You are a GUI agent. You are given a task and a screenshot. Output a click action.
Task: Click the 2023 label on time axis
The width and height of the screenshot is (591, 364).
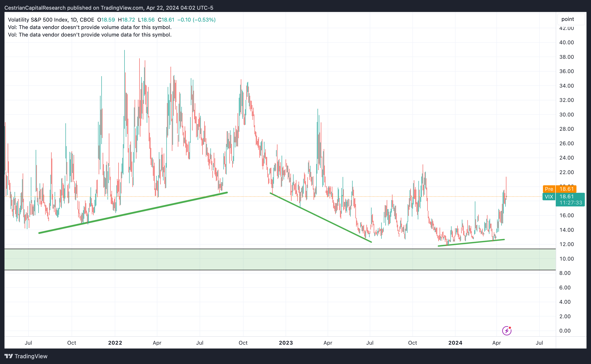[x=286, y=343]
